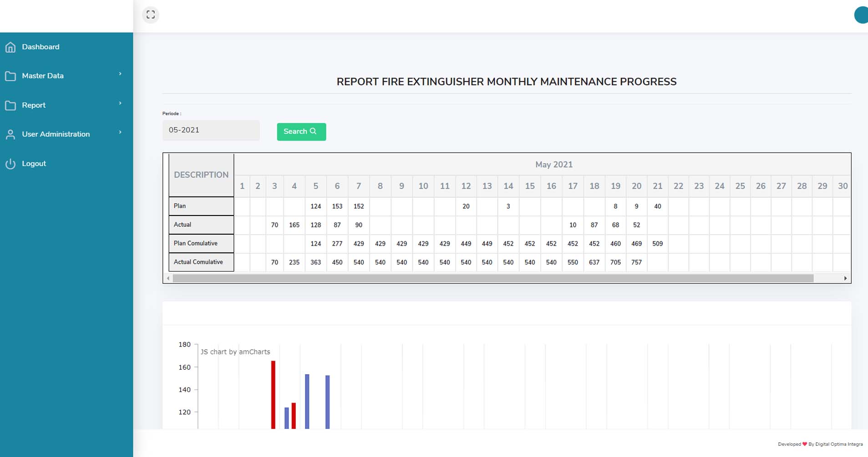This screenshot has height=457, width=868.
Task: Focus the Periode input field
Action: click(x=211, y=131)
